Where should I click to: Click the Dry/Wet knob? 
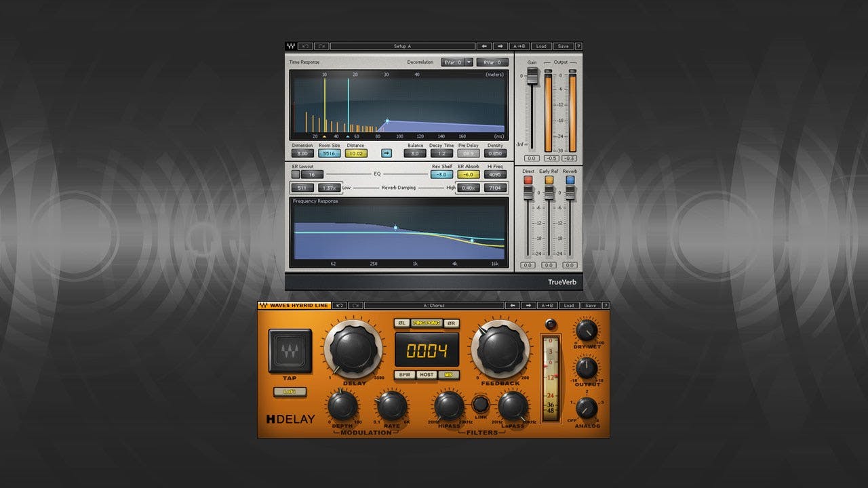586,331
